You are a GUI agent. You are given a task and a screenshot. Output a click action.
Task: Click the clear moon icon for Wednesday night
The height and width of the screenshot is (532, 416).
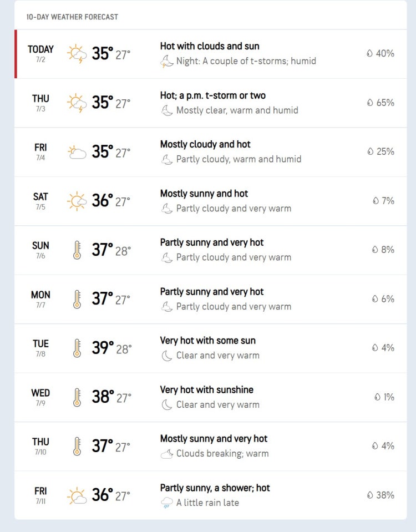(166, 404)
